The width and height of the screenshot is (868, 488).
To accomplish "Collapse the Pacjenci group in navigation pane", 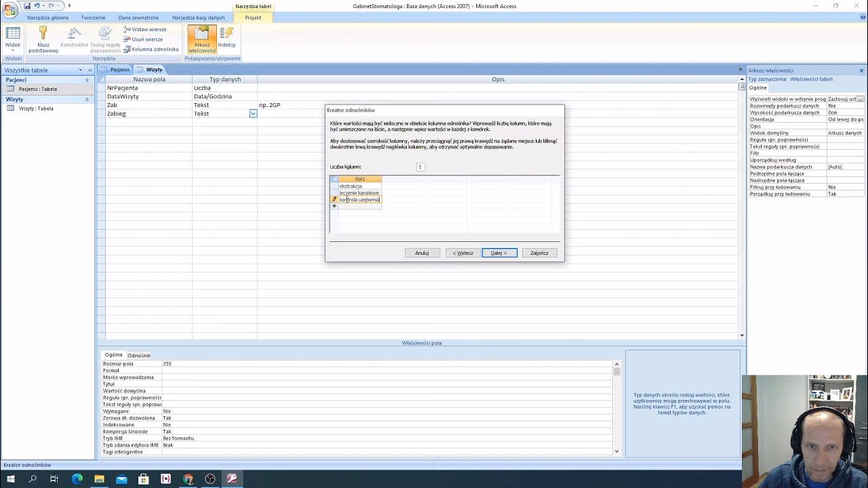I will pyautogui.click(x=87, y=80).
